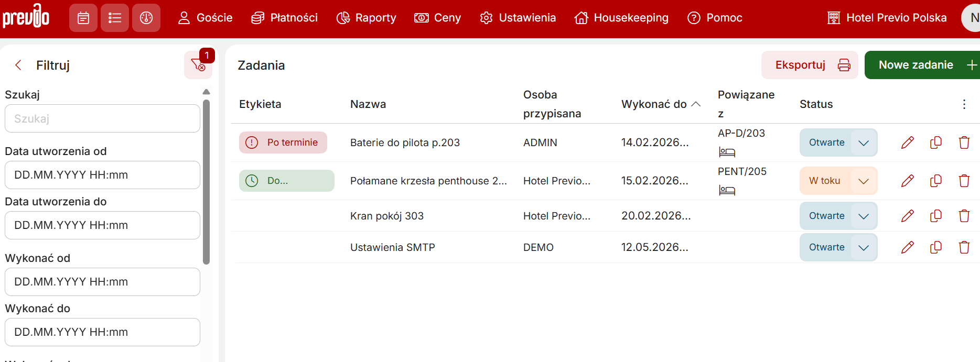Open the task list view icon
980x362 pixels.
click(x=115, y=18)
